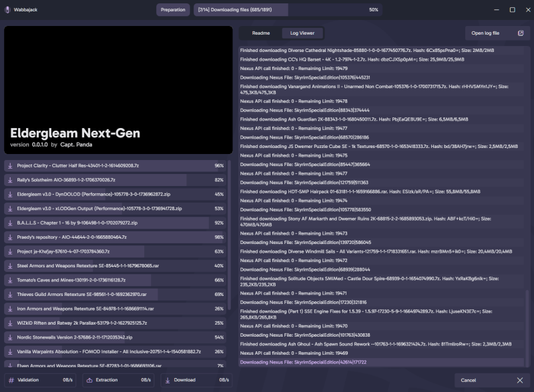Click the Open log file external-link icon
The height and width of the screenshot is (392, 534).
pyautogui.click(x=521, y=33)
